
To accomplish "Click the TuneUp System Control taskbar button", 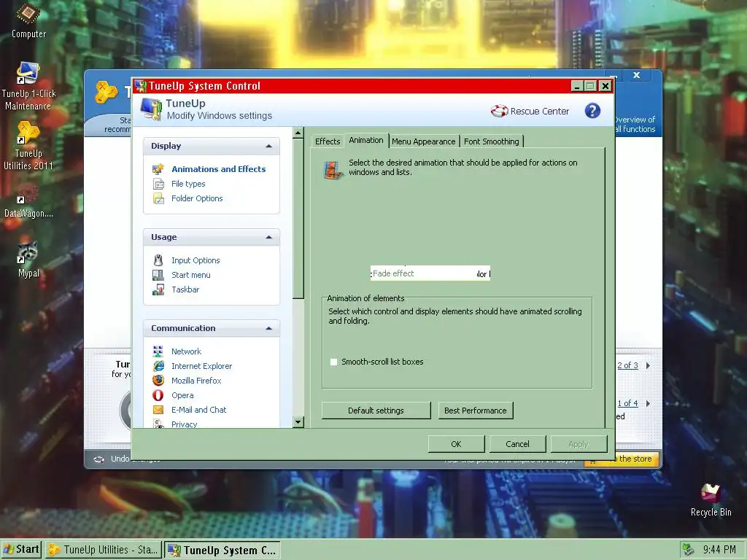I will pyautogui.click(x=222, y=550).
